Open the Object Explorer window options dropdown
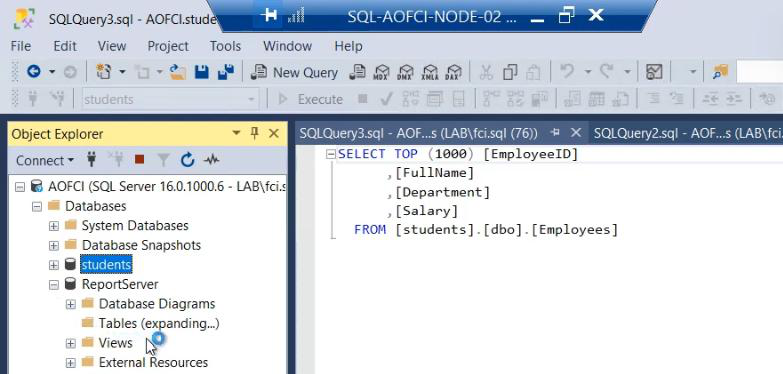783x374 pixels. tap(236, 133)
